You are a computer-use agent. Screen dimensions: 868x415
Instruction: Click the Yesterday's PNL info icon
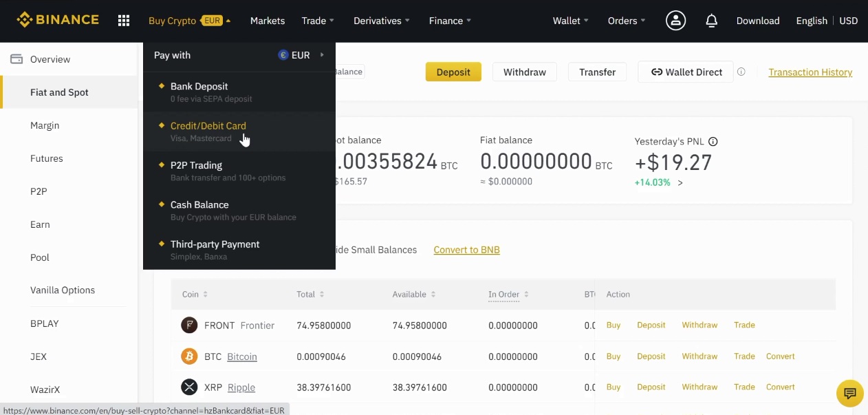coord(713,141)
